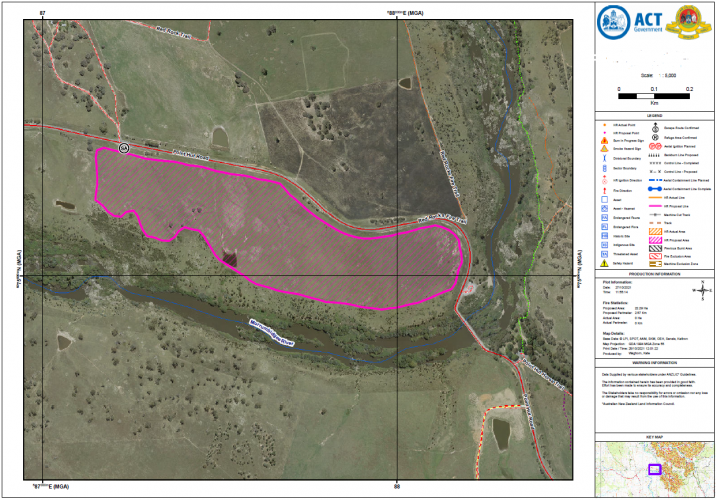Click the Indigenous Site legend icon
Viewport: 717px width, 500px height.
604,245
